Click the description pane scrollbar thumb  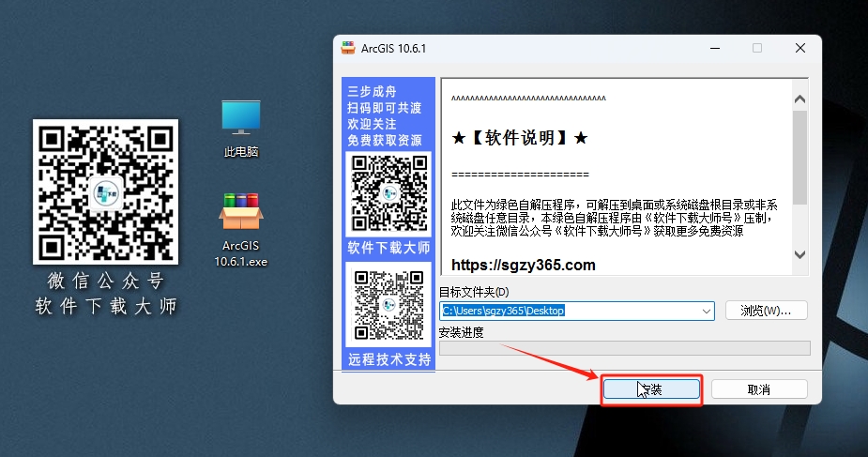coord(799,158)
